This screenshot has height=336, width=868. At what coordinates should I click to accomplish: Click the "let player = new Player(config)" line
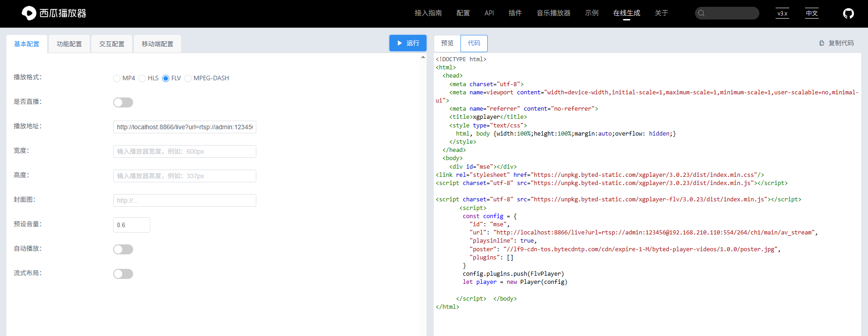(x=515, y=282)
